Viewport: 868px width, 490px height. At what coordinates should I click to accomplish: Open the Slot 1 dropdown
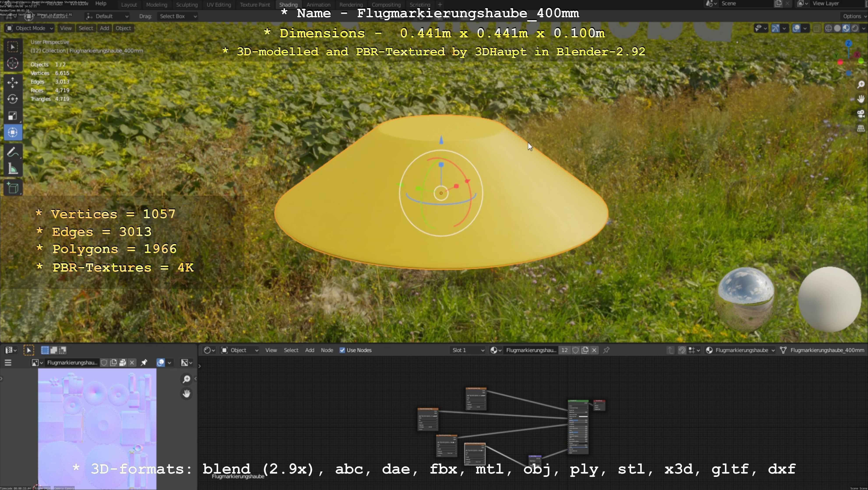pos(468,350)
